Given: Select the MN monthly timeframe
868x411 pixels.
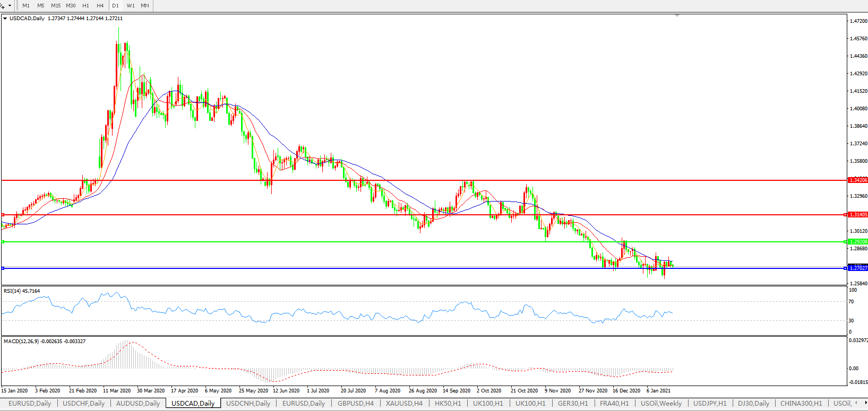Looking at the screenshot, I should click(145, 6).
